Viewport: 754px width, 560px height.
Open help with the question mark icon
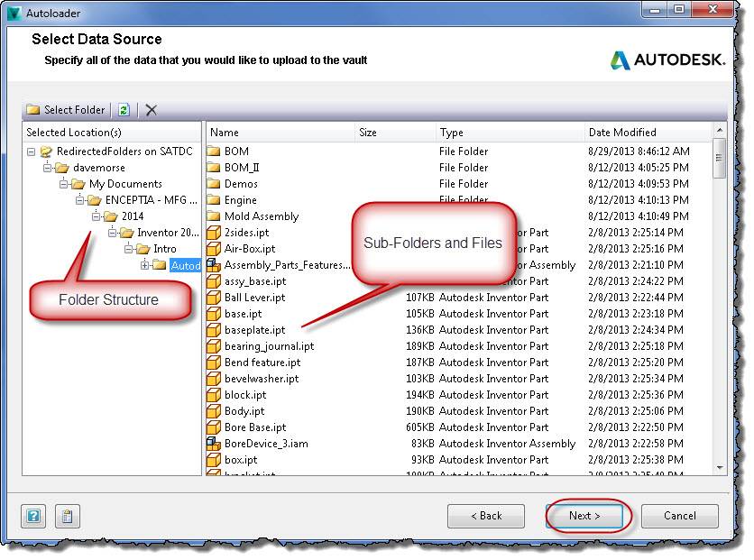click(33, 517)
